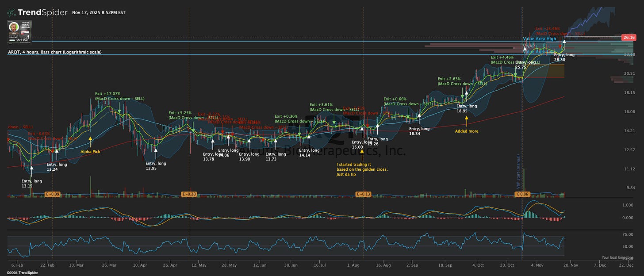Click the Exit +3.61% signal label
The height and width of the screenshot is (276, 644).
335,107
